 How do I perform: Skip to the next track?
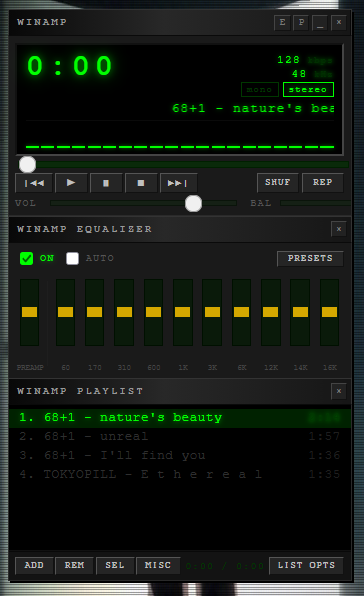pos(179,183)
